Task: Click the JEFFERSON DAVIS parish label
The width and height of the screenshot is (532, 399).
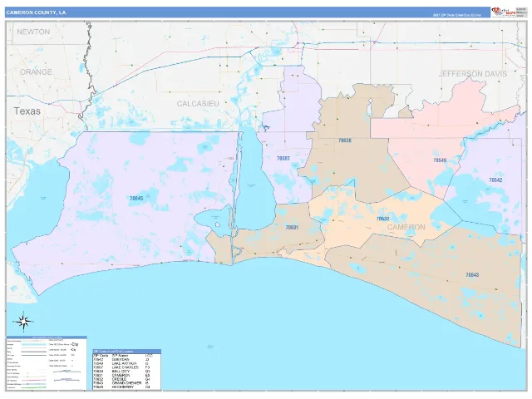Action: tap(473, 74)
